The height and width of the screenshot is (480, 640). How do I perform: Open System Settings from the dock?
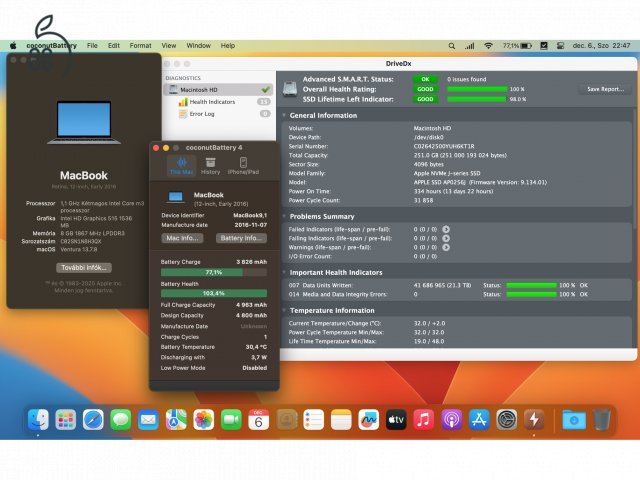(x=507, y=420)
